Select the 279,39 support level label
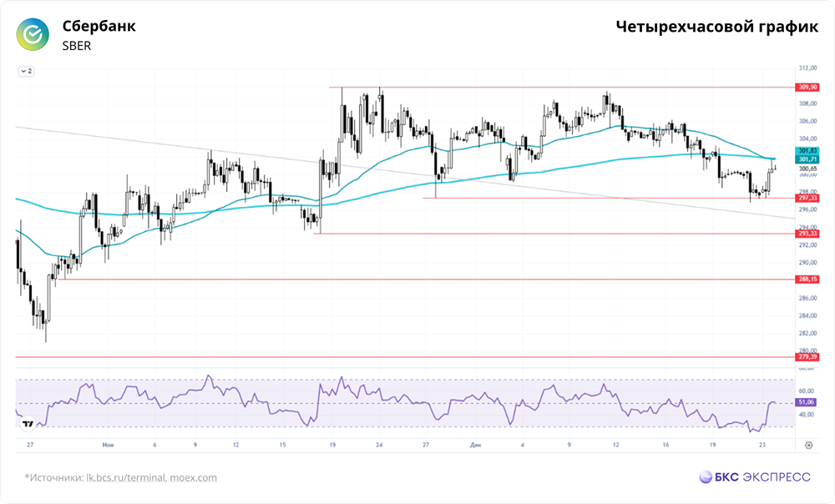The width and height of the screenshot is (835, 504). [x=807, y=357]
